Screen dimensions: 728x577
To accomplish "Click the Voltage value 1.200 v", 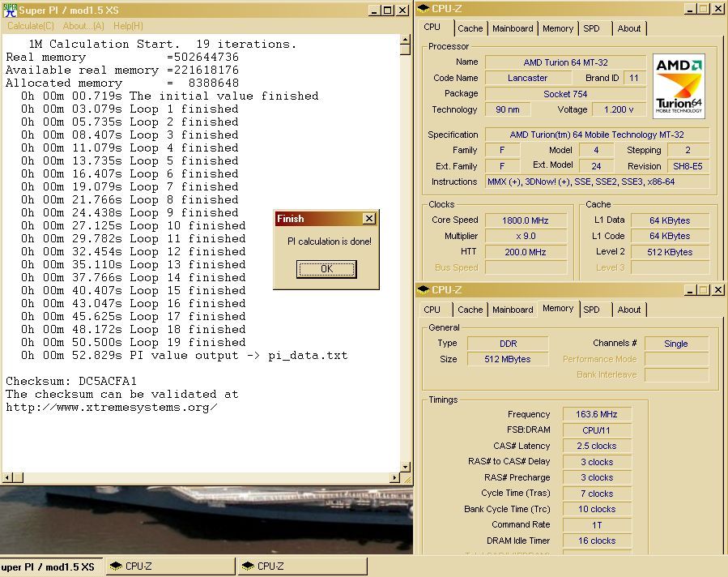I will [619, 109].
